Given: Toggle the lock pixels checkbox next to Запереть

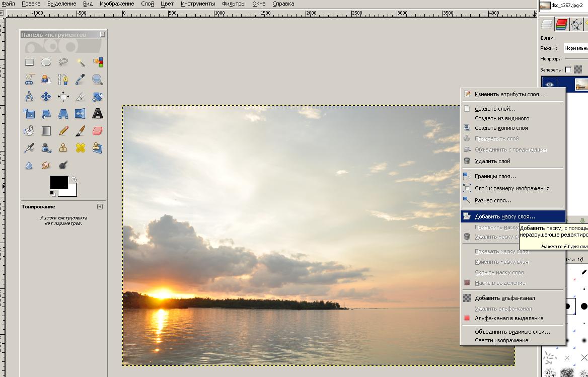Looking at the screenshot, I should click(568, 70).
